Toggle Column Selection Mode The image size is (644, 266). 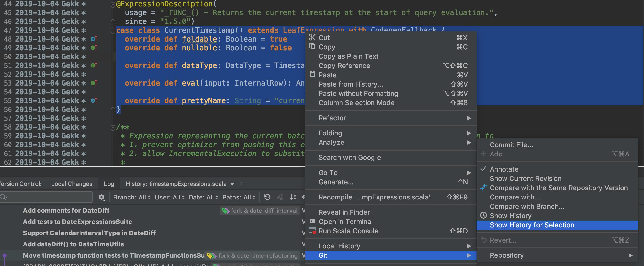coord(356,103)
